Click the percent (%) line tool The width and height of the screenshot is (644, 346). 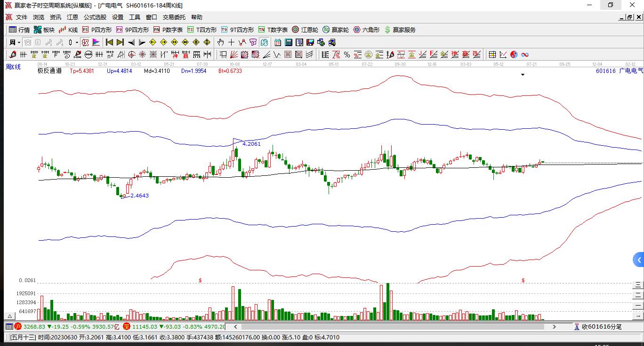346,55
